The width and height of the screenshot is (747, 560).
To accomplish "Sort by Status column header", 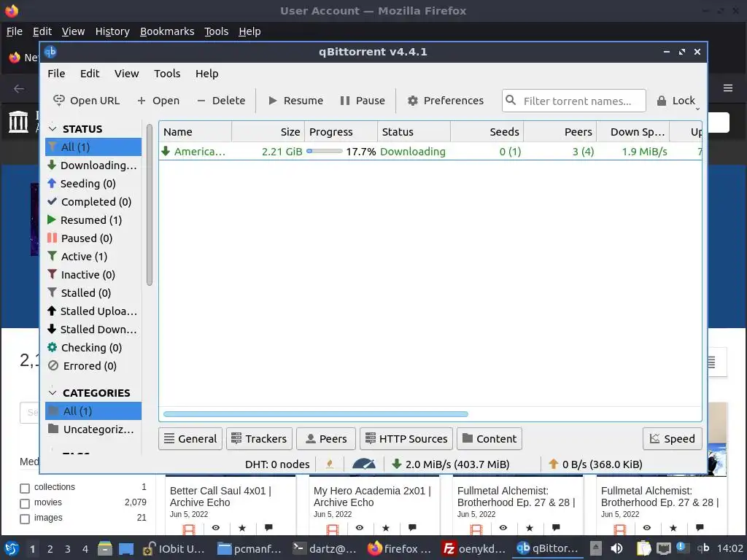I will point(414,132).
